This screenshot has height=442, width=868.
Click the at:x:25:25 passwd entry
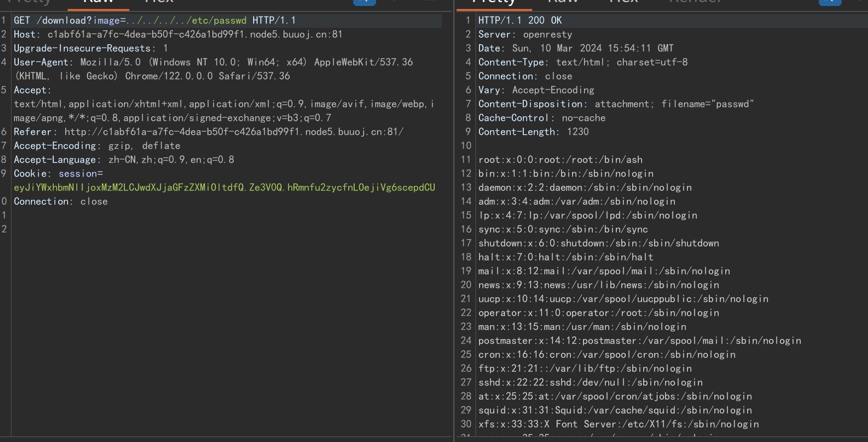pos(615,396)
